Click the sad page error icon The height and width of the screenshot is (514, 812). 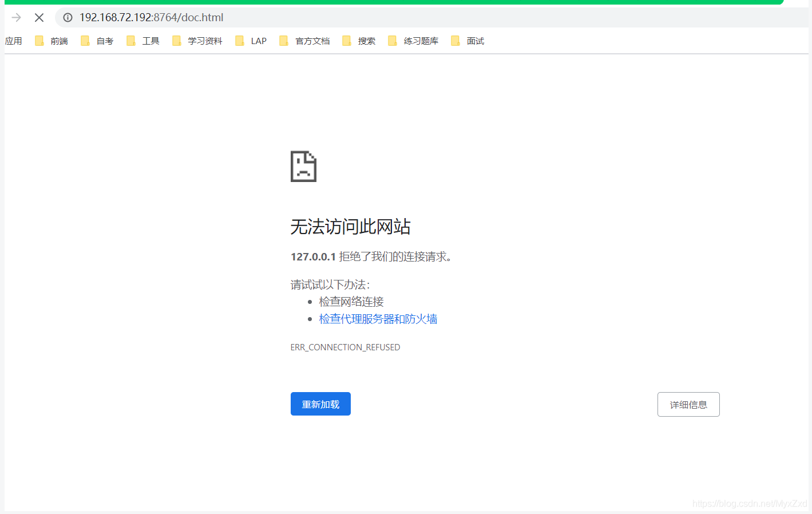point(303,167)
